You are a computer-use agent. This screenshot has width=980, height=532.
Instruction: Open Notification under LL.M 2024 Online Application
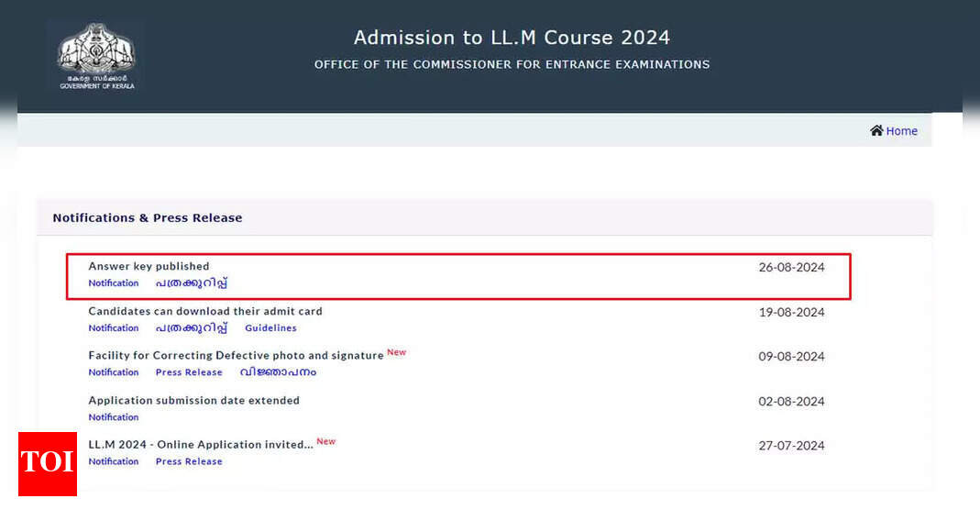coord(113,462)
